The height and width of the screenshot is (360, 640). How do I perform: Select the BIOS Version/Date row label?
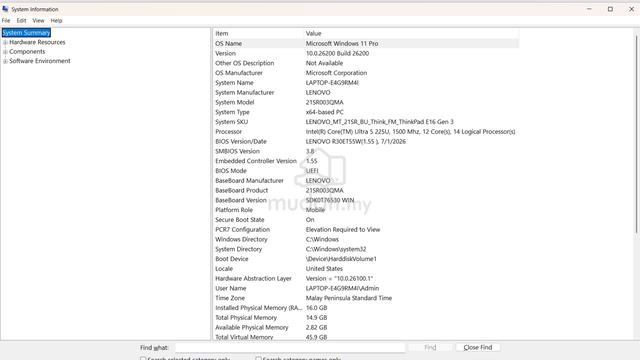(241, 141)
